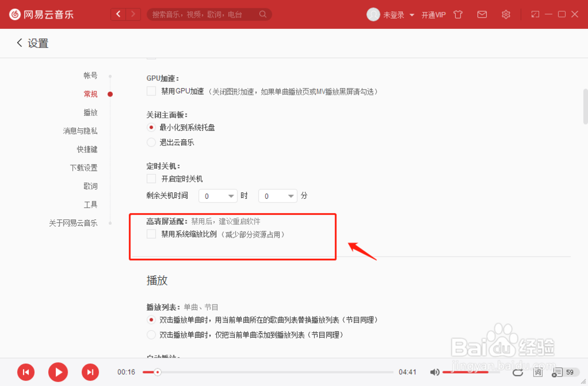Open the minutes dropdown for shutdown timer
Image resolution: width=588 pixels, height=386 pixels.
(278, 196)
